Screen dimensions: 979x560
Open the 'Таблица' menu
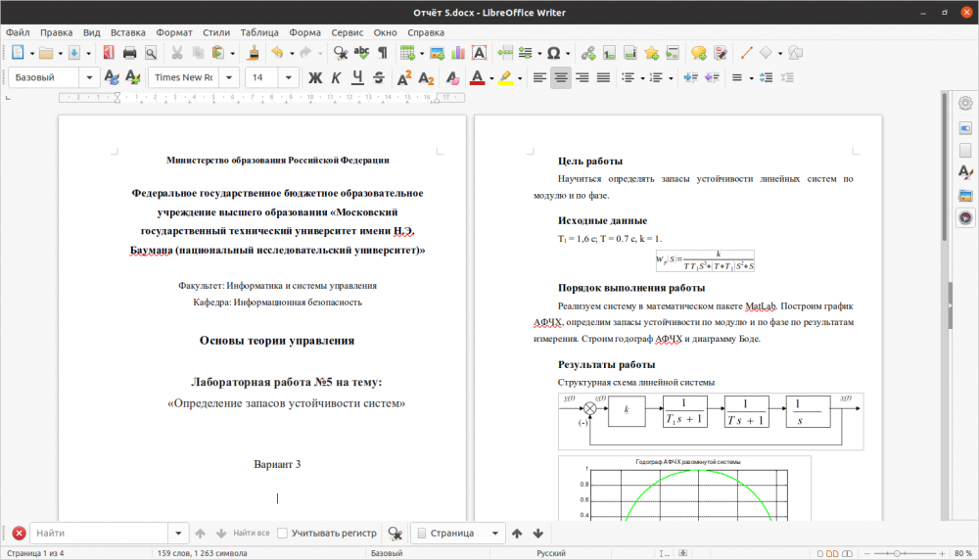(258, 32)
